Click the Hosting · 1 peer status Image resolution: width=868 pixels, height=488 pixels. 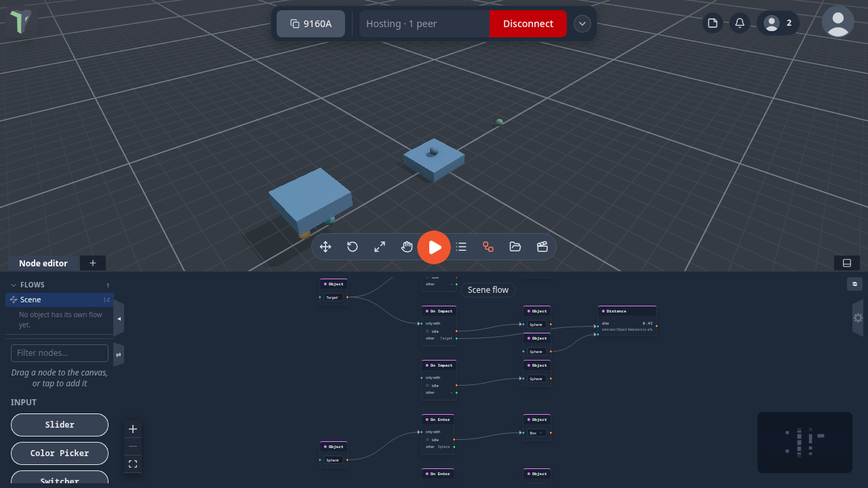coord(424,24)
